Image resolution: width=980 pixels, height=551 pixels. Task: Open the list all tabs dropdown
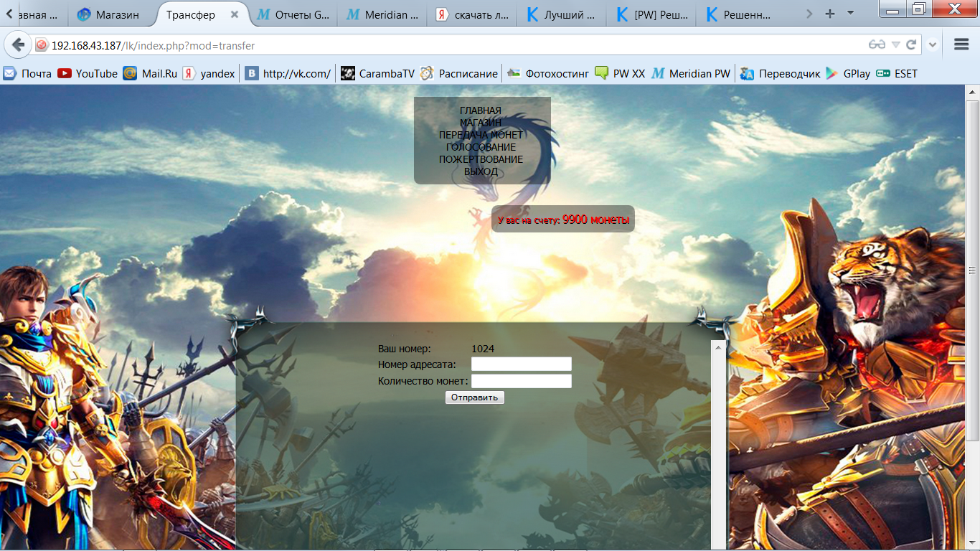click(x=851, y=13)
